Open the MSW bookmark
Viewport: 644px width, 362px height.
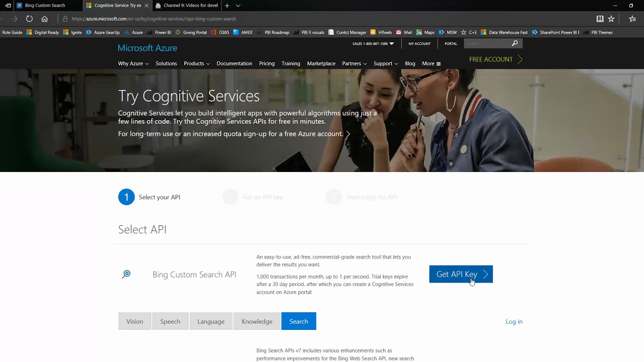tap(448, 32)
